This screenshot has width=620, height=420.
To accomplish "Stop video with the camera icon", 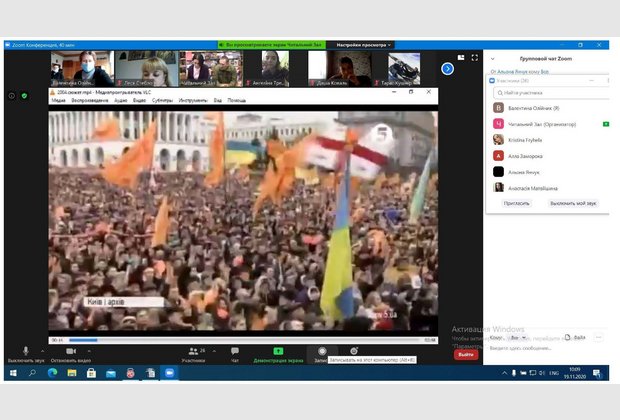I will pos(71,351).
